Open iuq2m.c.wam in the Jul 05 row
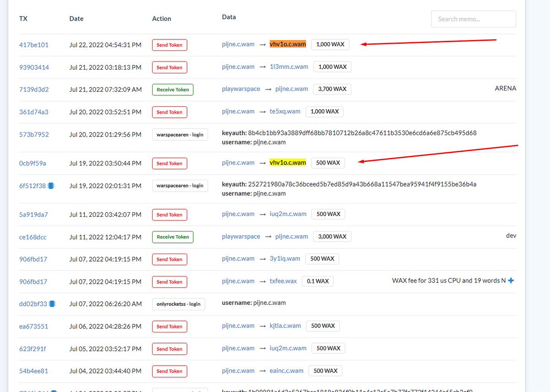 coord(288,348)
